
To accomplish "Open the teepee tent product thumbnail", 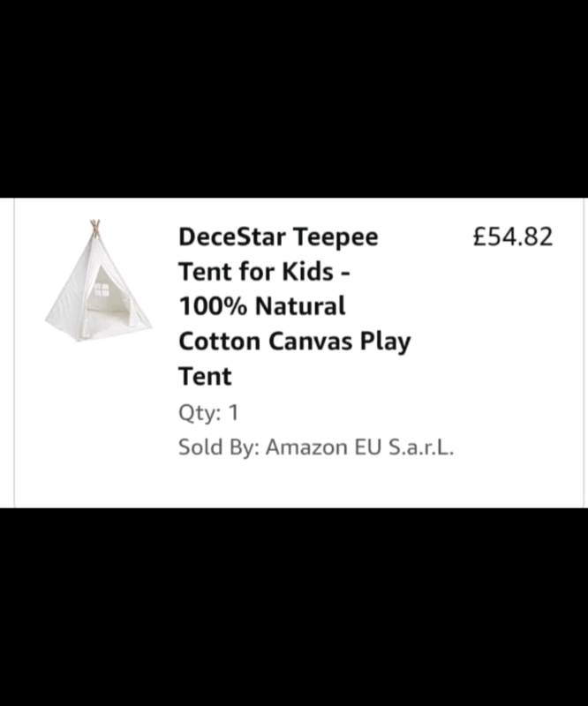I will 98,281.
